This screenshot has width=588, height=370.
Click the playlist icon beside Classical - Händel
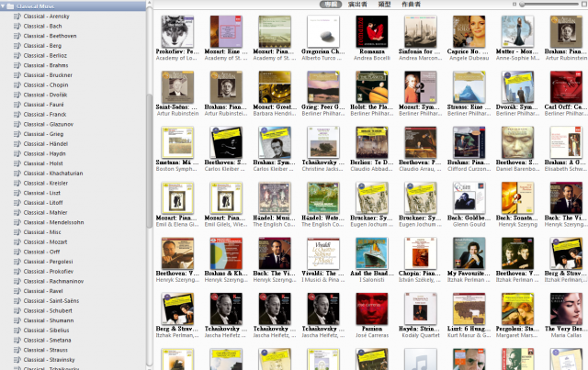coord(17,143)
